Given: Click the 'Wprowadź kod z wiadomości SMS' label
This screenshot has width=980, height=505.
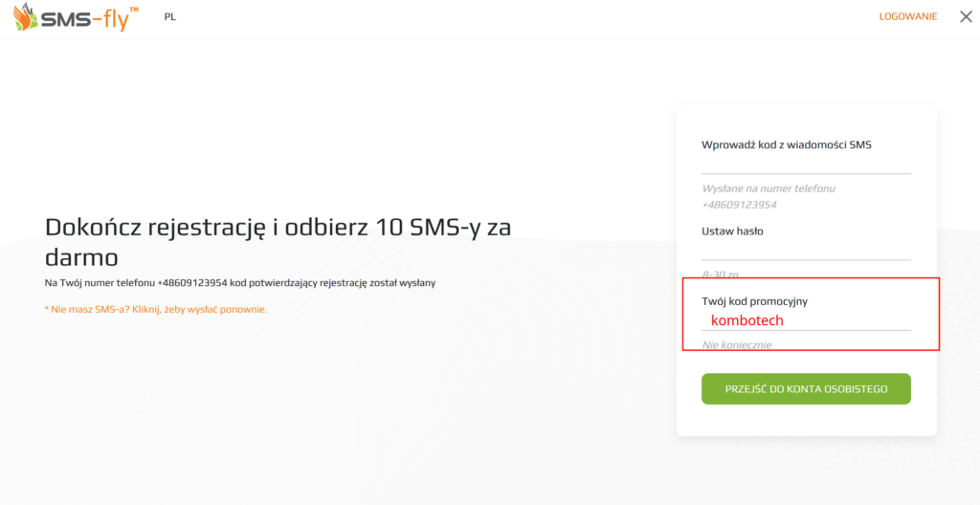Looking at the screenshot, I should [786, 145].
